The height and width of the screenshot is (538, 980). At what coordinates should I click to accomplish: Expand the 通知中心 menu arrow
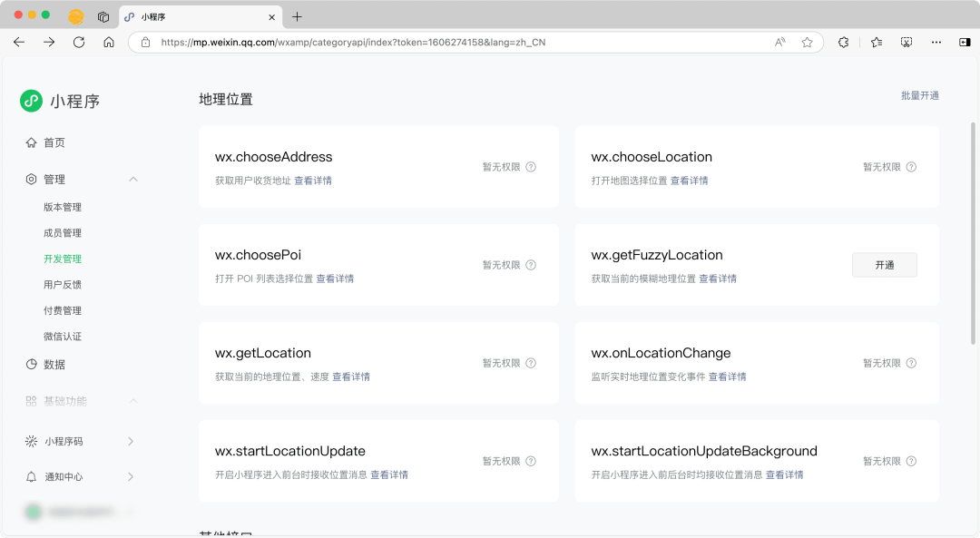[131, 477]
